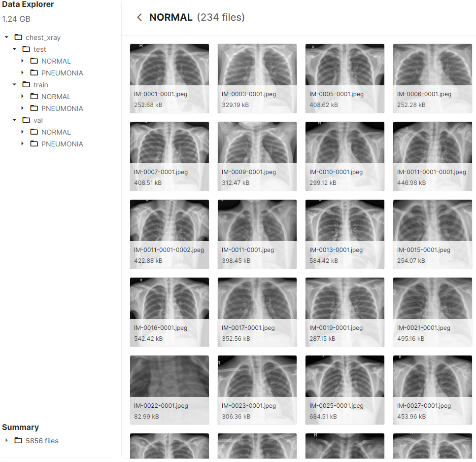Collapse the test folder
Screen dimensions: 476x462
(x=14, y=49)
